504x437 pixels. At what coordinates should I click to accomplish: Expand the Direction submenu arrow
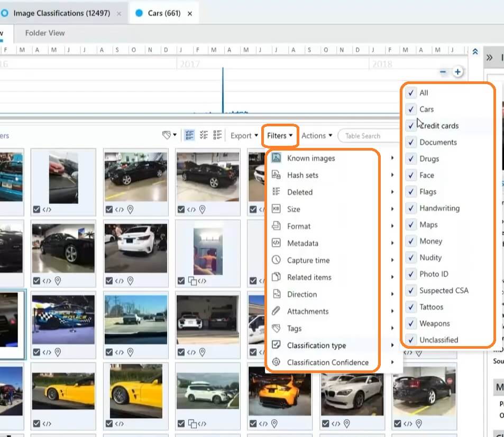pyautogui.click(x=392, y=294)
